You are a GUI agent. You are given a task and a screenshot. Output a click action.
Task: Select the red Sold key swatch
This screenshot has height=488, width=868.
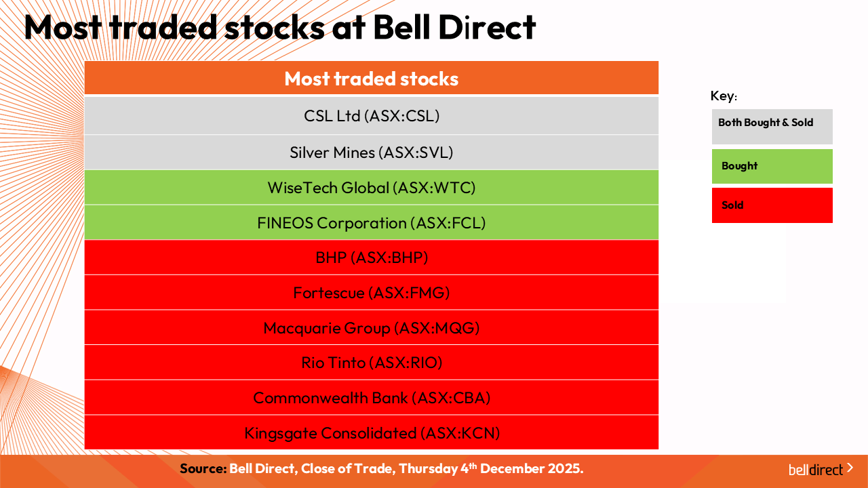click(x=772, y=205)
